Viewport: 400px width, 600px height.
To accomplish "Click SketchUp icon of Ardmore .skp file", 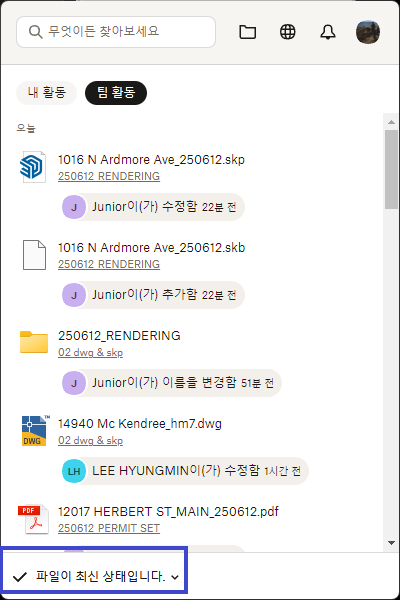I will [x=33, y=167].
